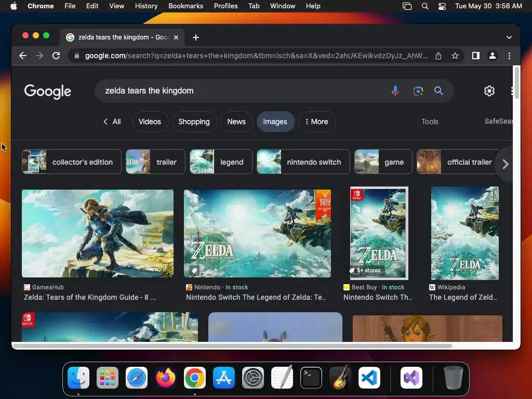Switch to the Shopping tab

(194, 122)
